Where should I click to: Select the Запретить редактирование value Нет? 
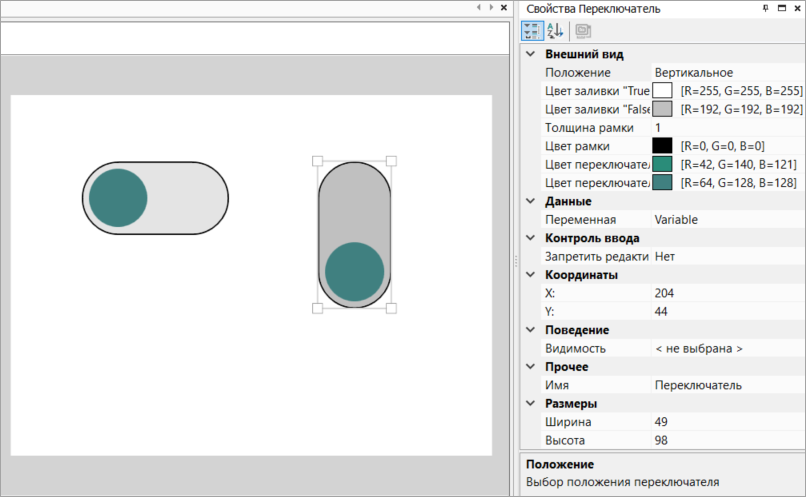[x=727, y=256]
